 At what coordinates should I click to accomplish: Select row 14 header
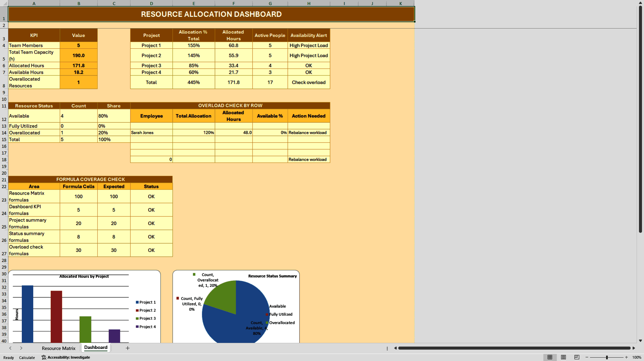4,133
